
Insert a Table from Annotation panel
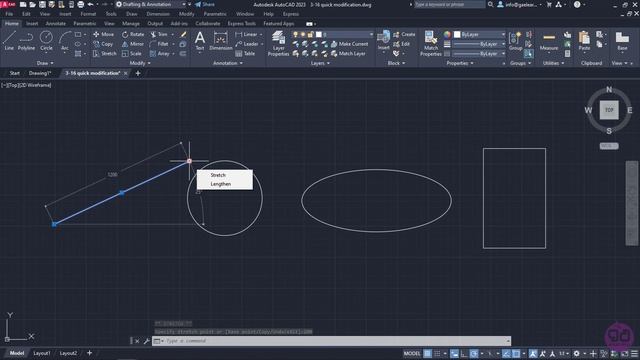pyautogui.click(x=245, y=53)
